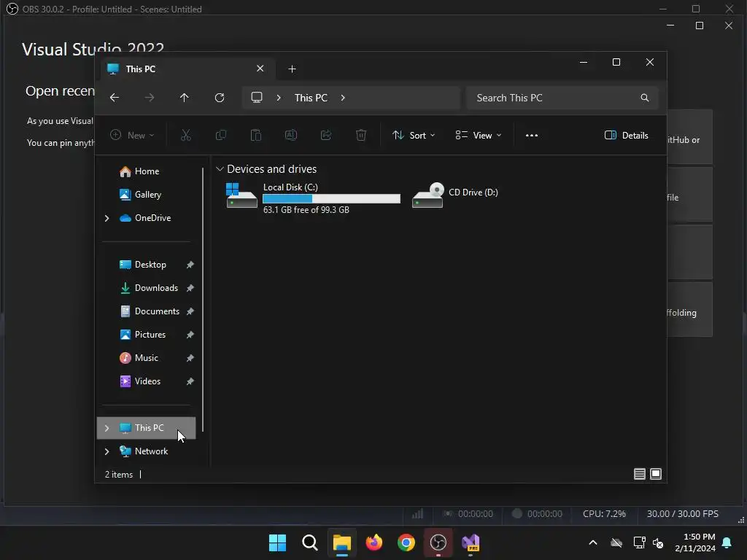This screenshot has height=560, width=747.
Task: Unpin Desktop using its pin icon
Action: tap(190, 265)
